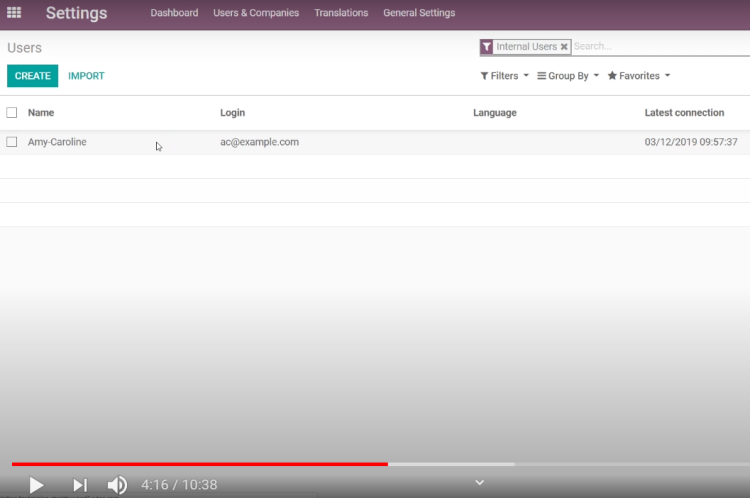The height and width of the screenshot is (498, 750).
Task: Expand the Group By dropdown
Action: tap(568, 76)
